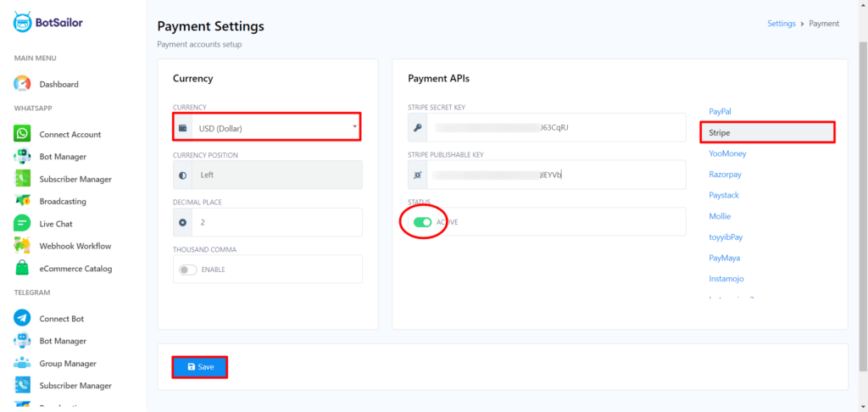Click Currency Position half-circle icon
This screenshot has width=868, height=412.
click(x=183, y=175)
